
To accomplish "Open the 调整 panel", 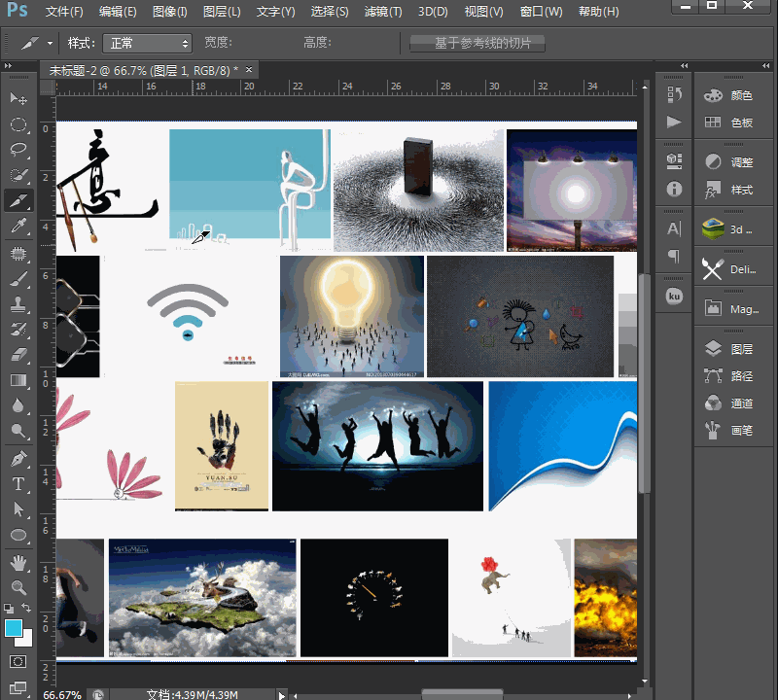I will pos(728,161).
